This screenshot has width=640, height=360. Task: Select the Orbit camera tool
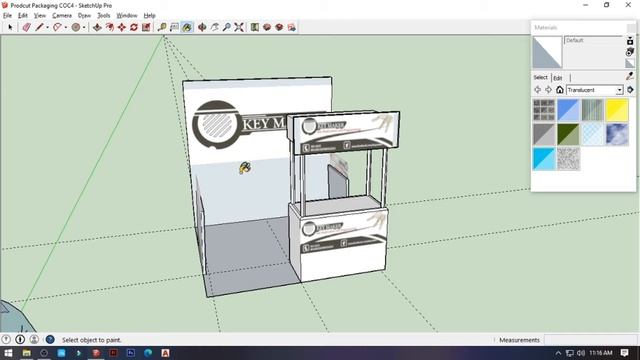point(202,27)
